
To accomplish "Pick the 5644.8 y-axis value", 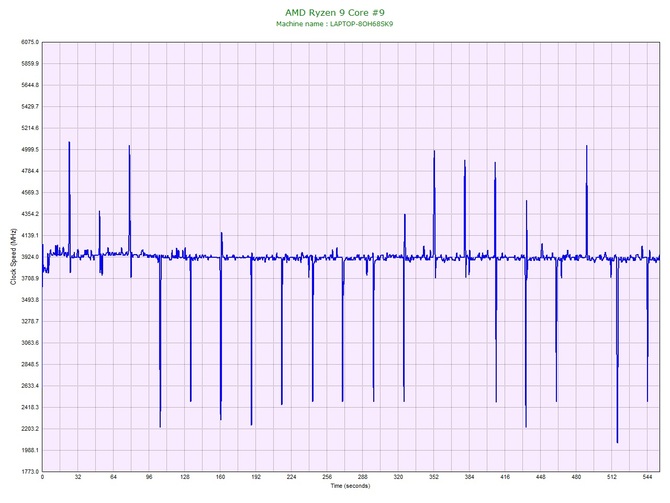I will point(30,85).
